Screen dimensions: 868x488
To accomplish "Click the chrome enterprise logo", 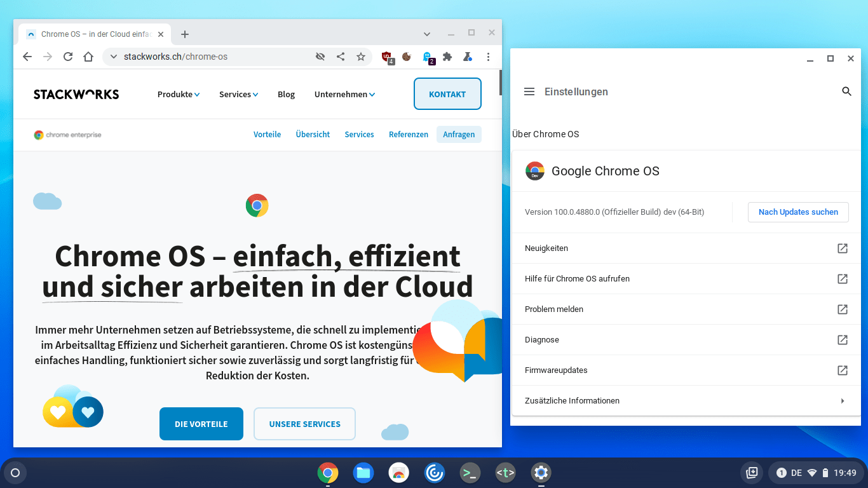I will (x=67, y=135).
